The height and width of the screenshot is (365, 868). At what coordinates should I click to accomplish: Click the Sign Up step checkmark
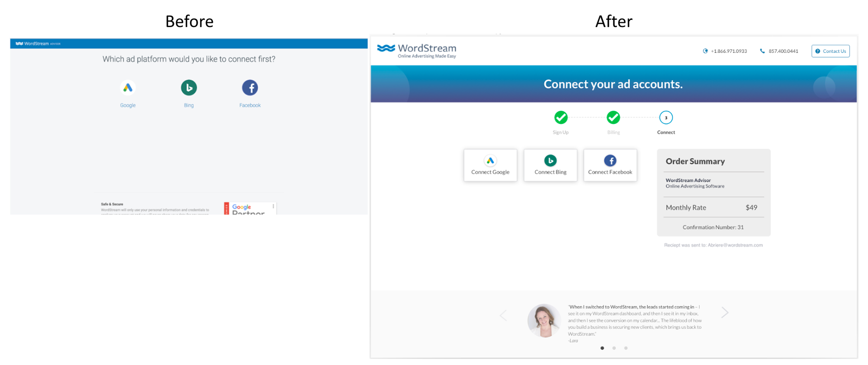click(561, 118)
